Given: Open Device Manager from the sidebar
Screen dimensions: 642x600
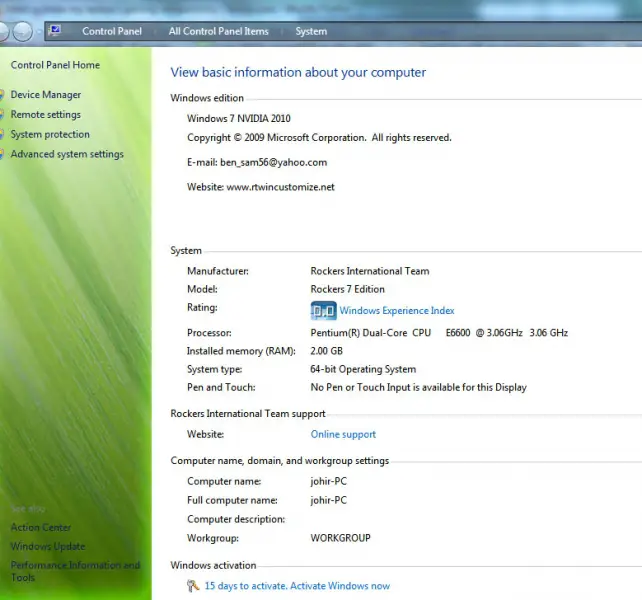Looking at the screenshot, I should click(46, 95).
